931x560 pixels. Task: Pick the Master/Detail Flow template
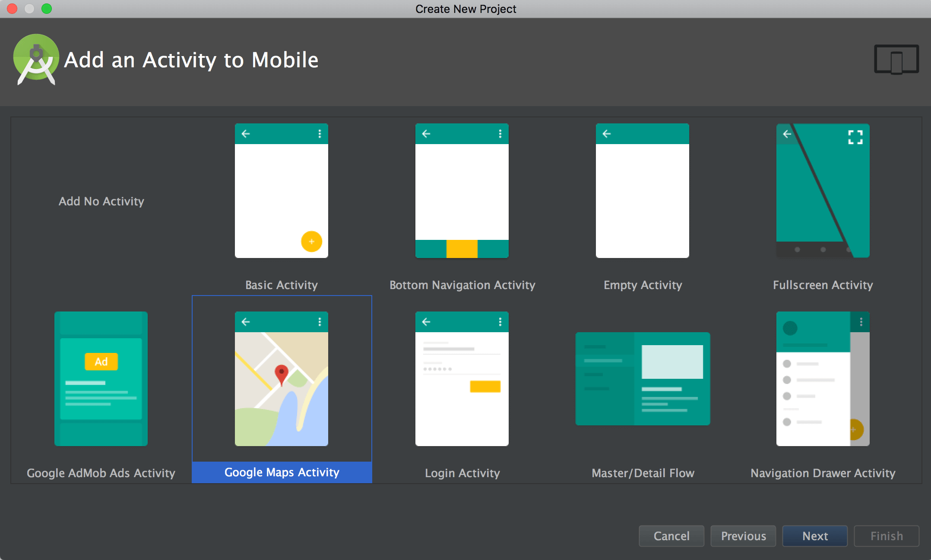click(642, 378)
